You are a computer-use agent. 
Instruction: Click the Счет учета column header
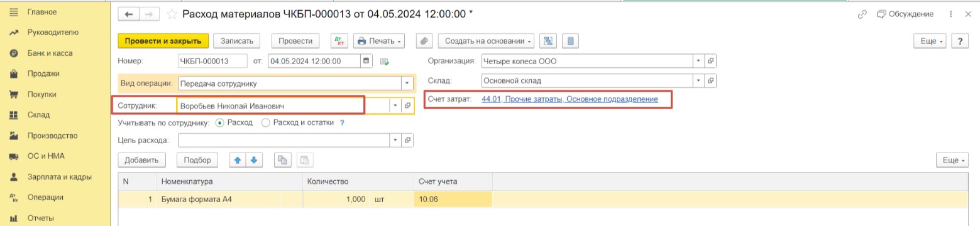(x=453, y=181)
